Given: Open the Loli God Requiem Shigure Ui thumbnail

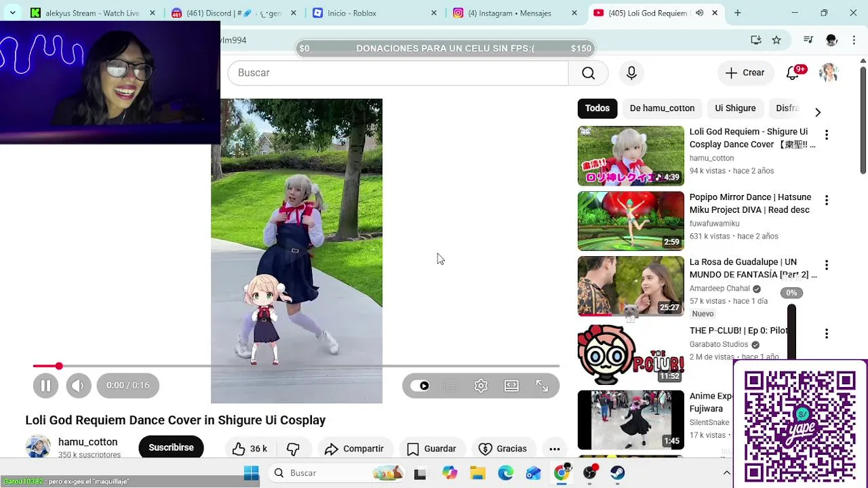Looking at the screenshot, I should (x=631, y=156).
